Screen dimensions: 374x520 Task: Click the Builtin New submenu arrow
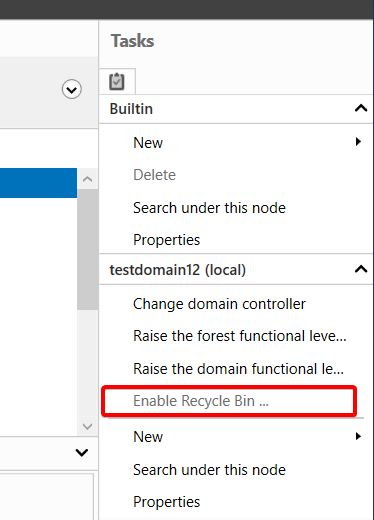[x=358, y=142]
